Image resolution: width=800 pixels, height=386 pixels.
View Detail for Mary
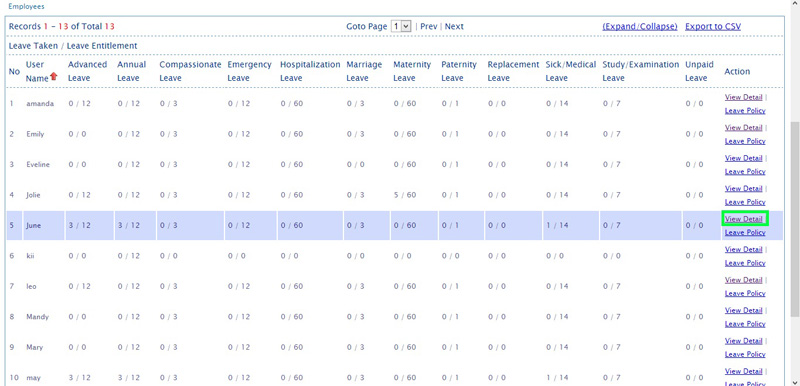click(x=743, y=341)
